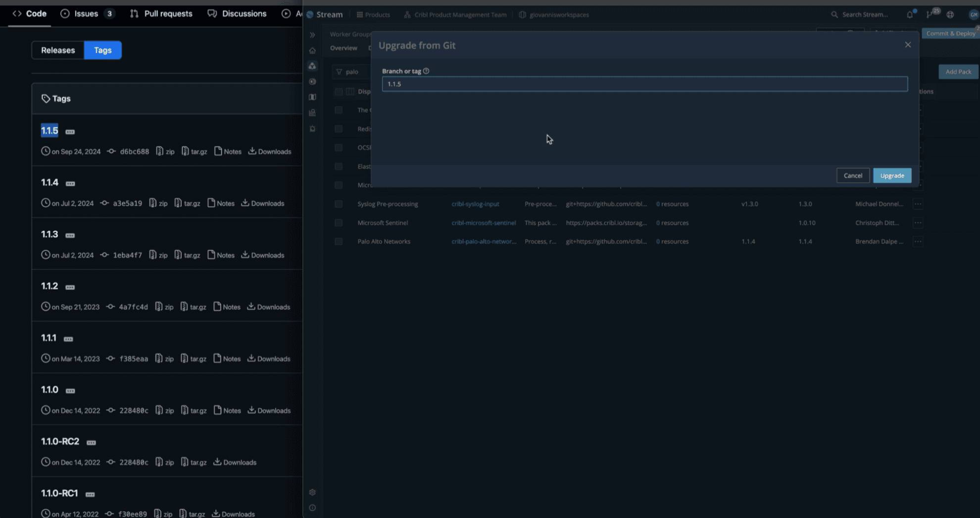The image size is (980, 518).
Task: Open options menu for Palo Alto Networks row
Action: tap(918, 242)
